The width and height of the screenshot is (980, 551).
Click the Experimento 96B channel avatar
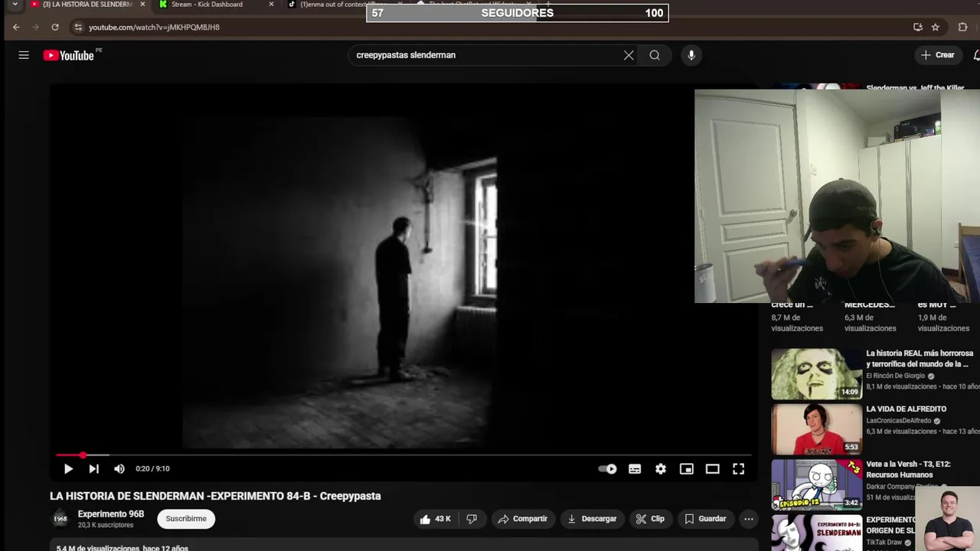[60, 519]
